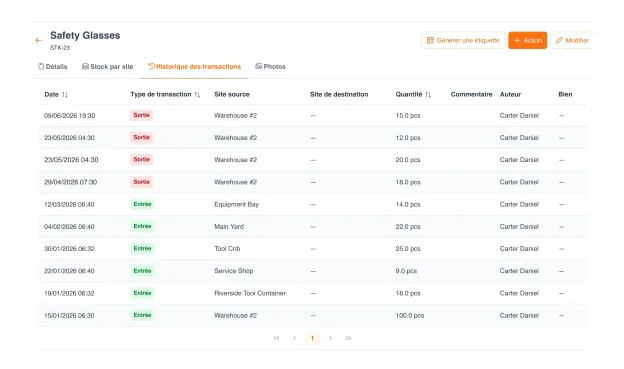Image resolution: width=624 pixels, height=369 pixels.
Task: Sort by Type de transaction
Action: [197, 95]
